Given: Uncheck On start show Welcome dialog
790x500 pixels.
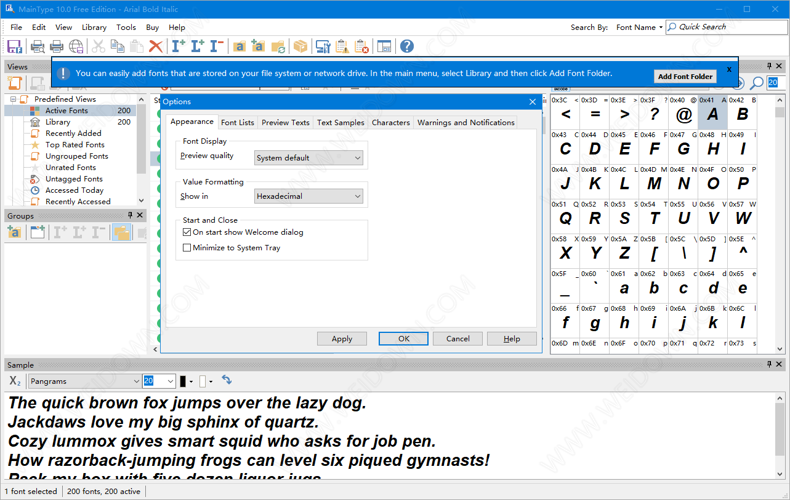Looking at the screenshot, I should point(187,232).
